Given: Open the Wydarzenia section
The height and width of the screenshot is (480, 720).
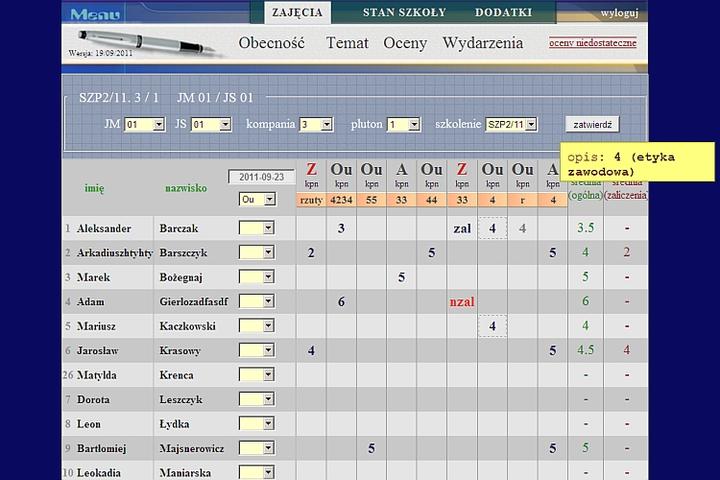Looking at the screenshot, I should pyautogui.click(x=483, y=43).
